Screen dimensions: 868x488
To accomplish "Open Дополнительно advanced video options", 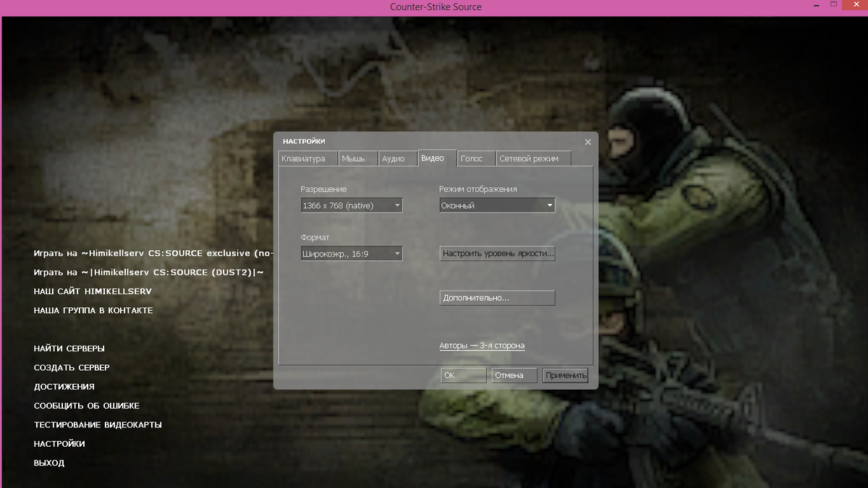I will click(497, 298).
